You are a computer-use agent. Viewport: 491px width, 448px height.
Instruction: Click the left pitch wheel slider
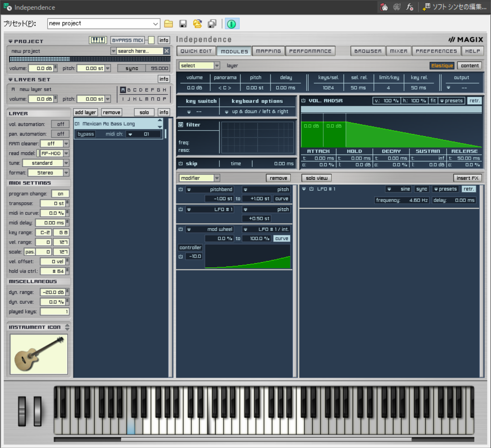point(22,411)
